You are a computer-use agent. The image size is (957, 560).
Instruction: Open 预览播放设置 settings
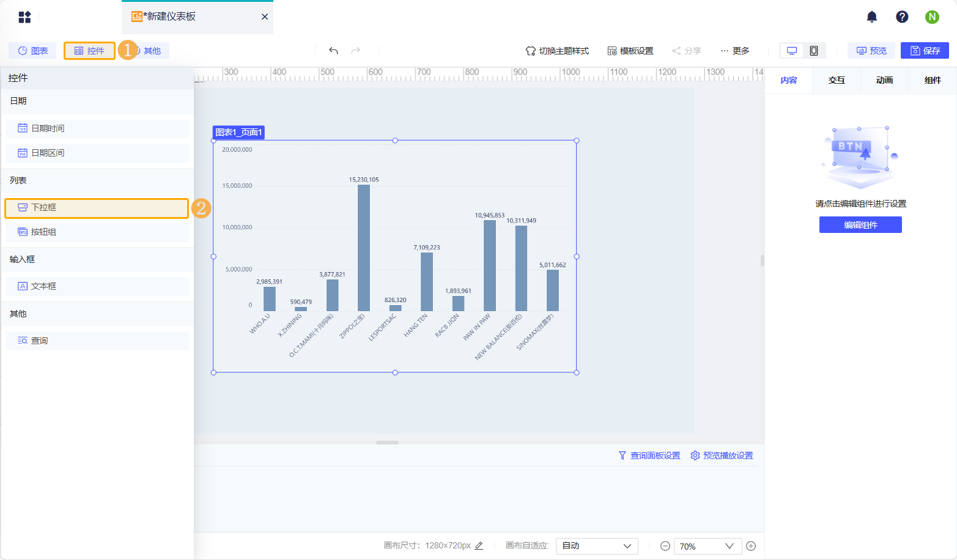[722, 455]
